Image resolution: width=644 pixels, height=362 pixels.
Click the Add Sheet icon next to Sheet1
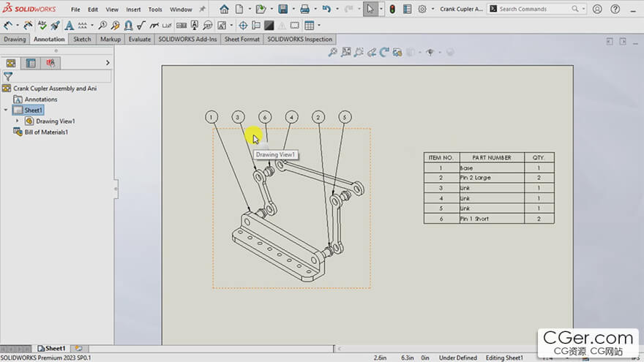(78, 348)
